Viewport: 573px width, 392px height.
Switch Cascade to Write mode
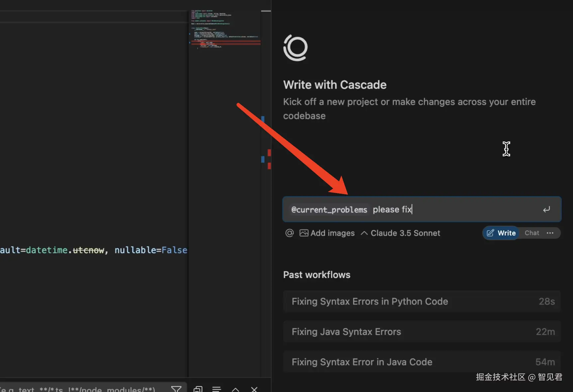click(x=501, y=233)
